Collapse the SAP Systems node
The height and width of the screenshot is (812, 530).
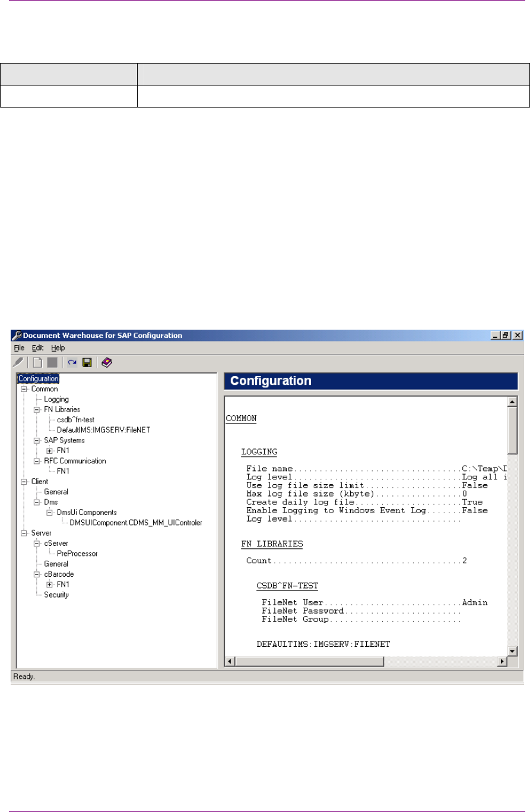pos(37,440)
